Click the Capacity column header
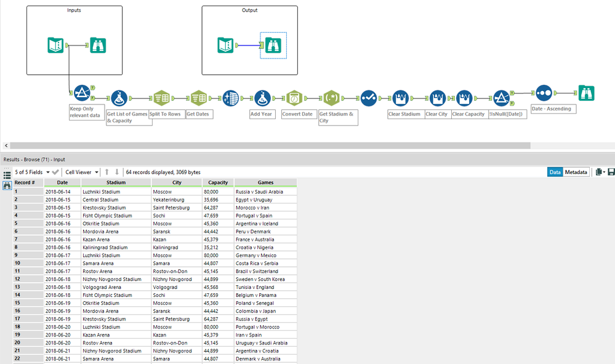The image size is (615, 364). 218,183
